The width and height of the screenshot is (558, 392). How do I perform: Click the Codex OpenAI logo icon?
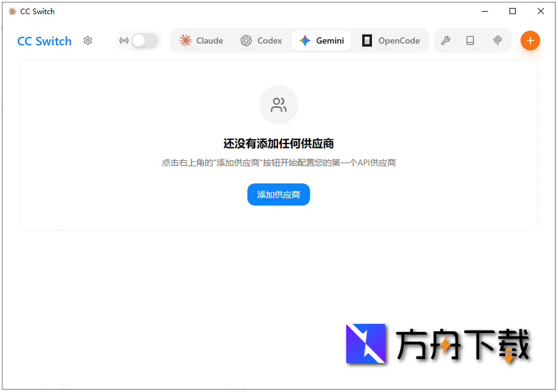246,40
